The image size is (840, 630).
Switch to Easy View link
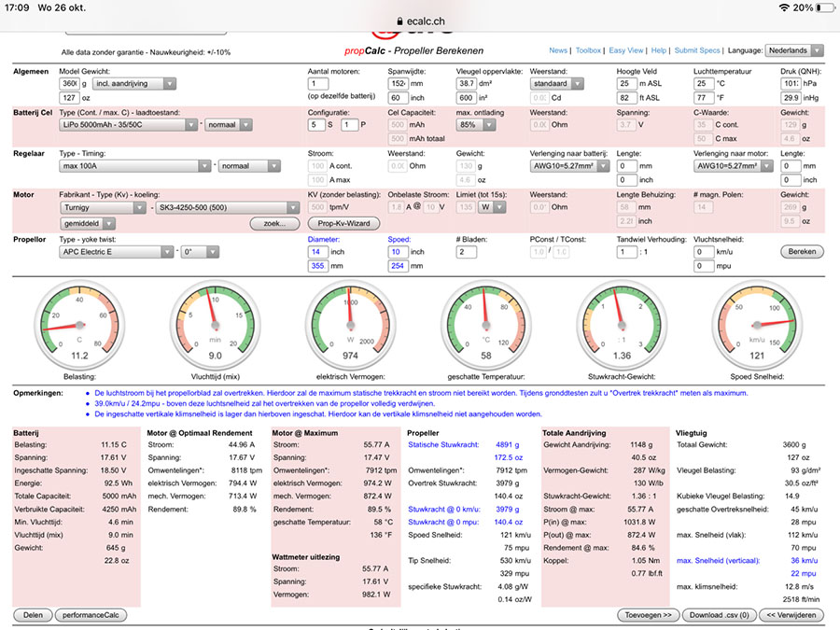[625, 50]
